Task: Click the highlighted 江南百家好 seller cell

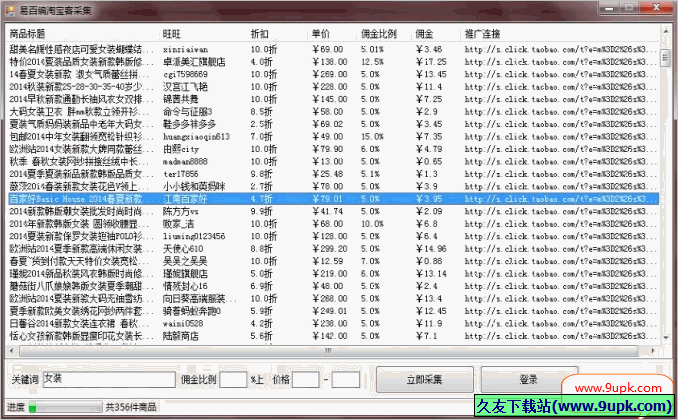Action: [x=185, y=199]
